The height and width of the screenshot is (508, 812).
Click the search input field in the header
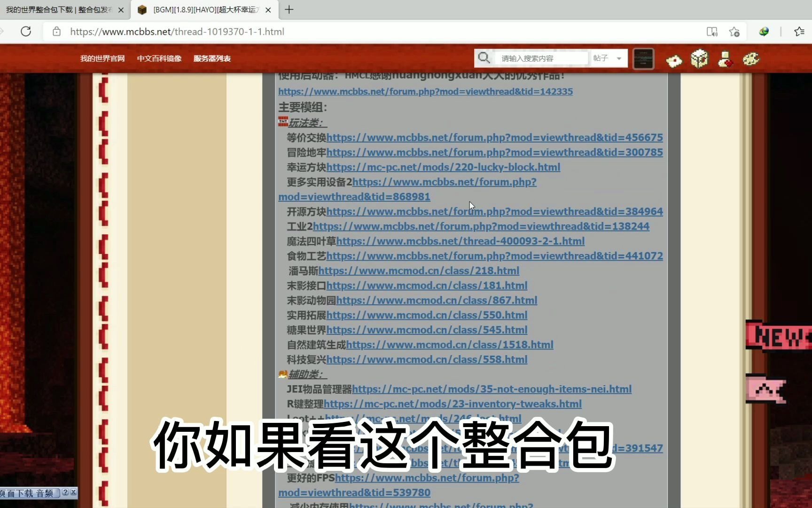pos(540,58)
